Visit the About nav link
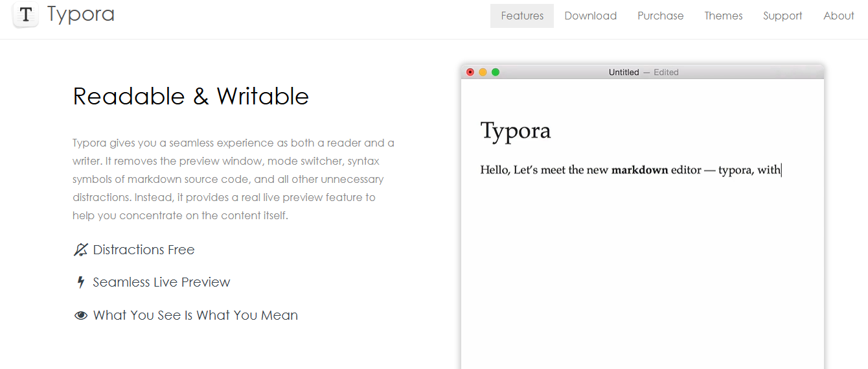The width and height of the screenshot is (868, 369). click(x=839, y=16)
